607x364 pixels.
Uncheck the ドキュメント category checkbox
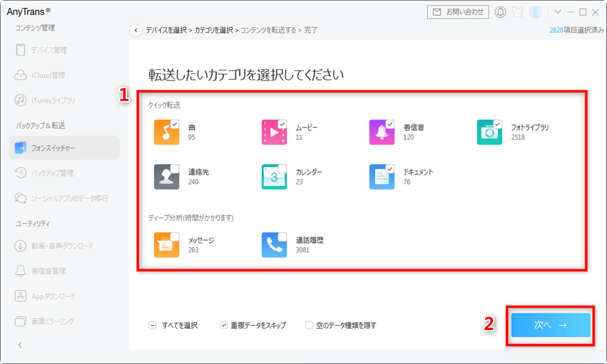[390, 168]
